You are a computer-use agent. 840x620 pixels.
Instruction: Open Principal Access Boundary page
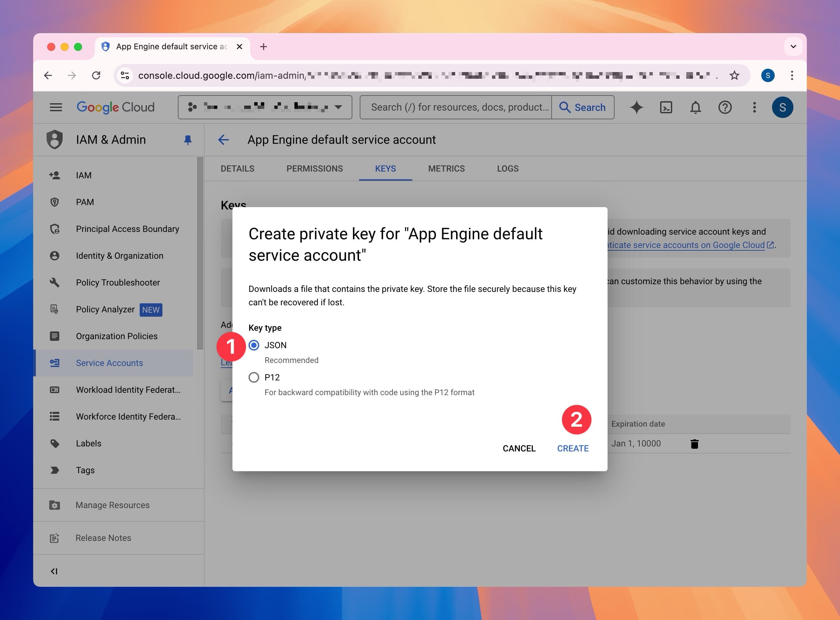(x=113, y=229)
